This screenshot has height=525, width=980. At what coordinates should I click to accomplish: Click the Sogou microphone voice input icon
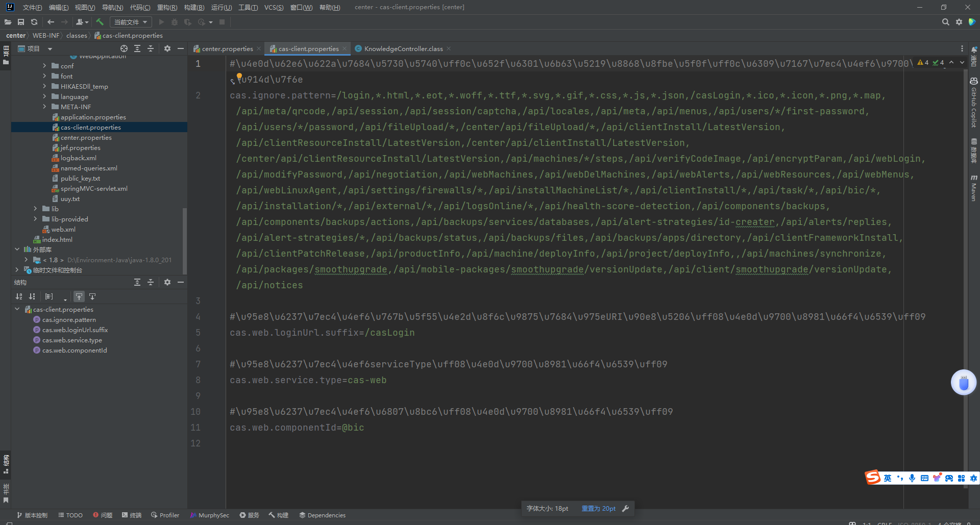(912, 478)
